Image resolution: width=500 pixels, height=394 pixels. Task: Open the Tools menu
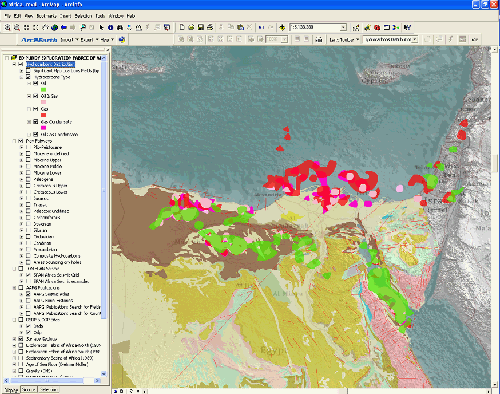pyautogui.click(x=100, y=16)
